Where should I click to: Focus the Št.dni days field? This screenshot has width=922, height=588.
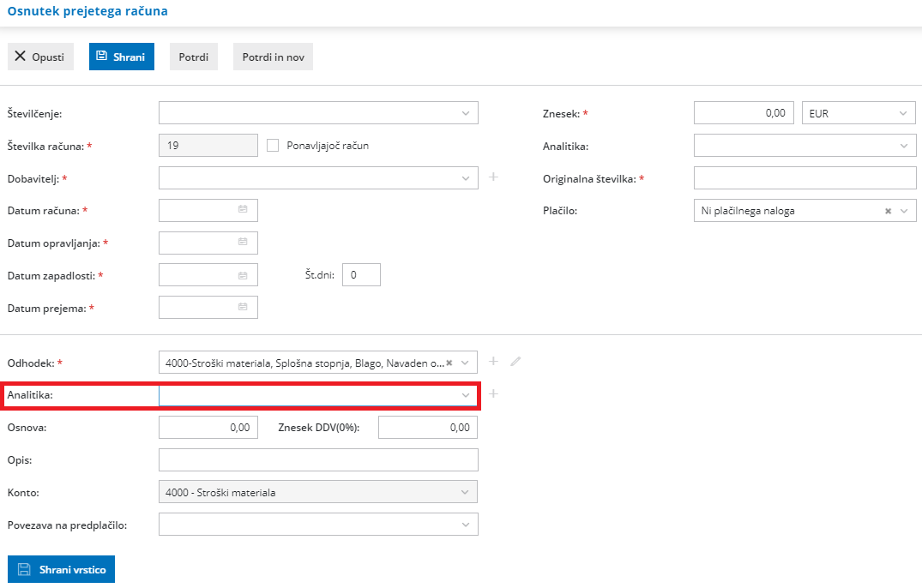[361, 275]
